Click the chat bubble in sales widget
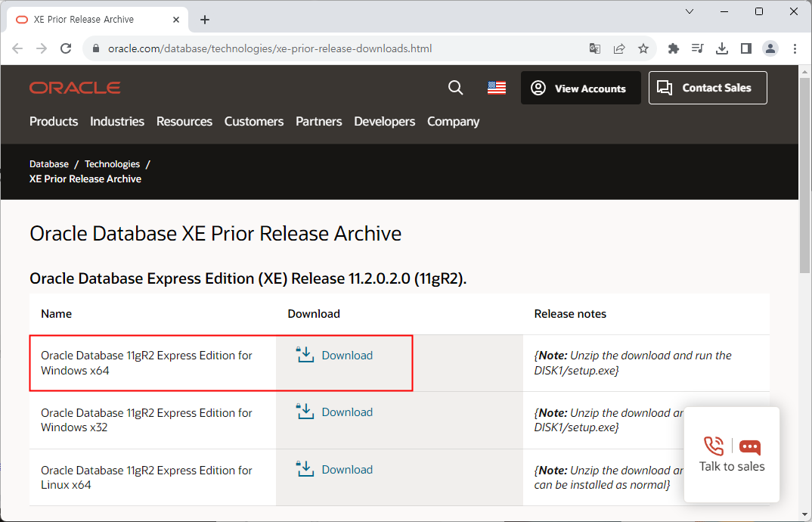Image resolution: width=812 pixels, height=522 pixels. 750,447
